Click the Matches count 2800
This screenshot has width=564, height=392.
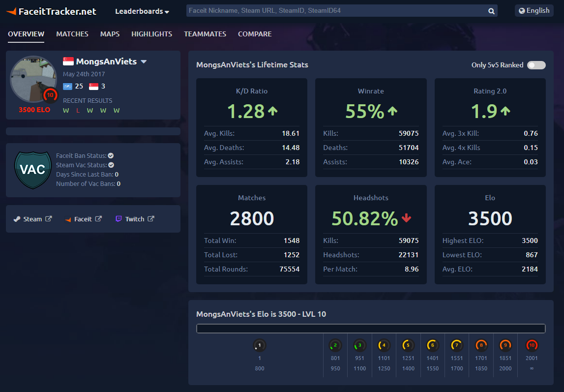tap(252, 218)
